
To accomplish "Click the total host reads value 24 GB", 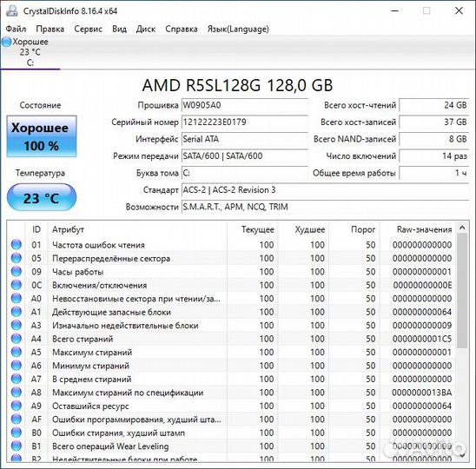I will [x=434, y=105].
